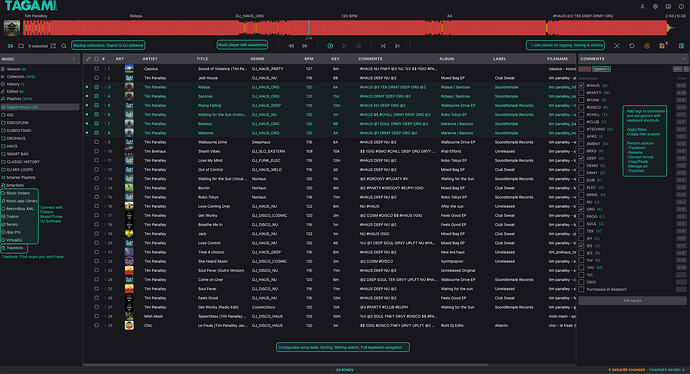Image resolution: width=690 pixels, height=374 pixels.
Task: Open the DJ MIX LOOPS folder
Action: [19, 169]
